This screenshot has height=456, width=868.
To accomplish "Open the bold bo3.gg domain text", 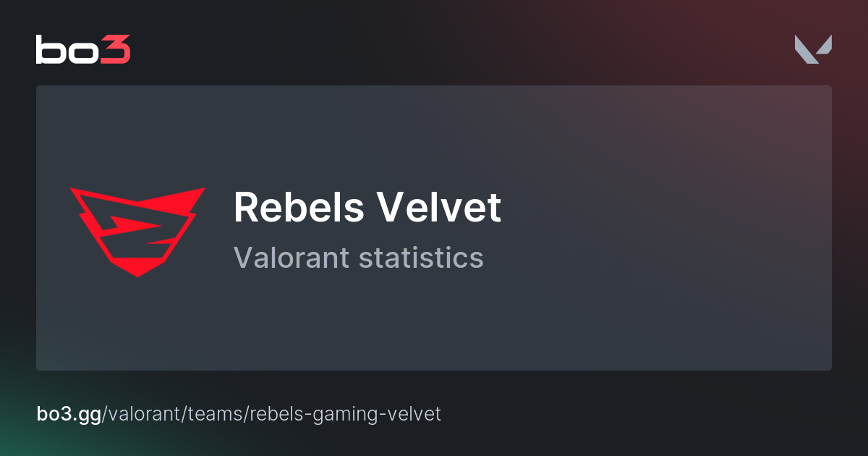I will pos(70,414).
